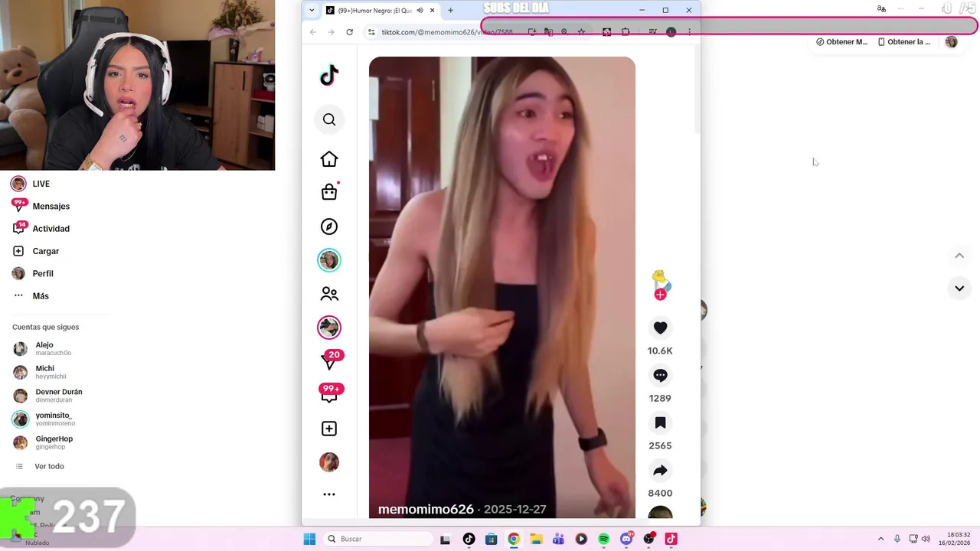Screen dimensions: 980x551
Task: Open Spotify from the taskbar
Action: coord(603,539)
